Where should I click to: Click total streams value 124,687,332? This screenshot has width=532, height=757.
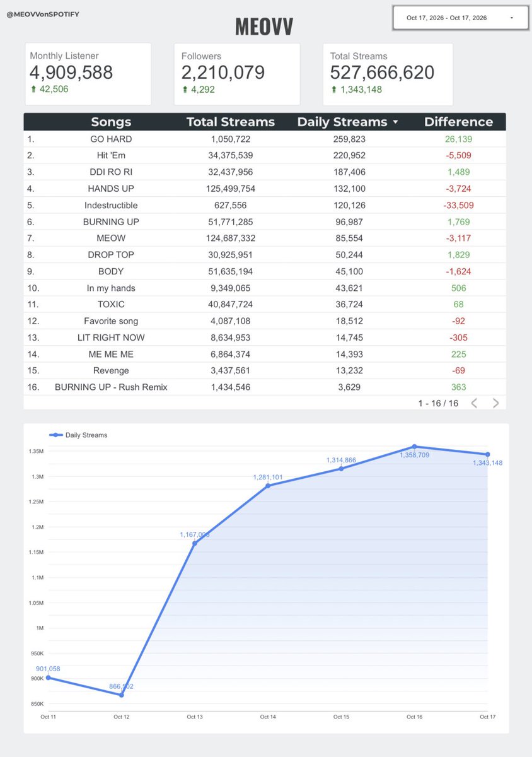[x=229, y=238]
